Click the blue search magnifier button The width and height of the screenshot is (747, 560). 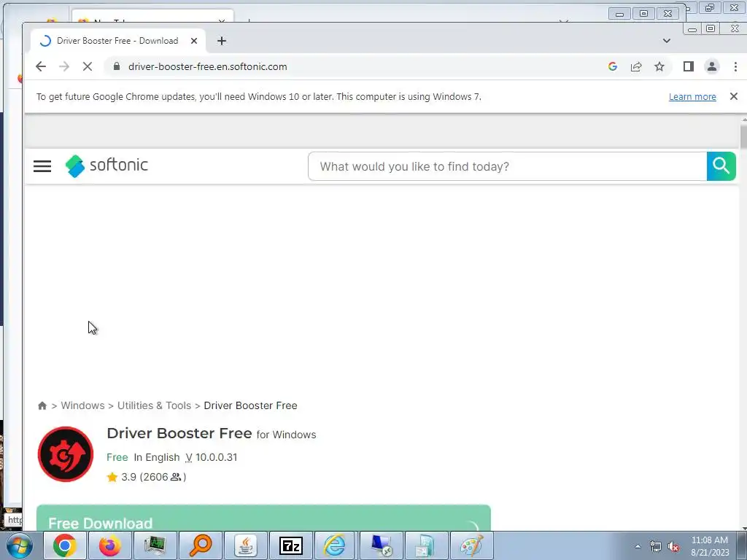(721, 166)
